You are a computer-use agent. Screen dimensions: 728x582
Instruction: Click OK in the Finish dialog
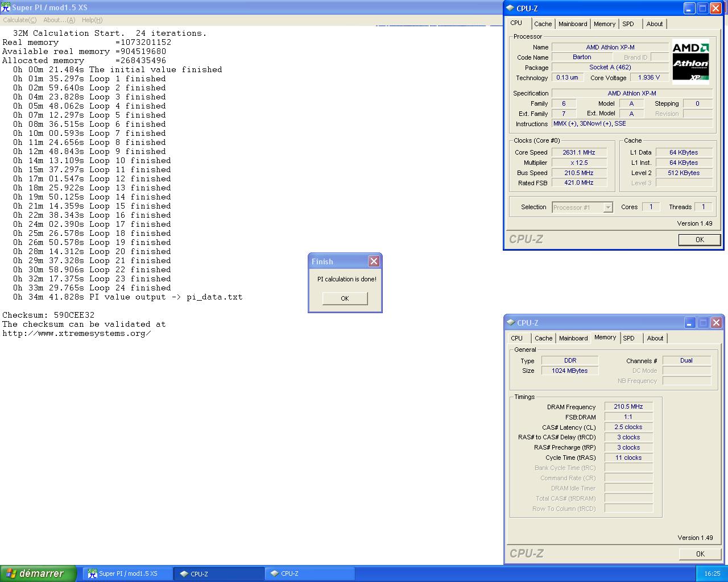[345, 298]
